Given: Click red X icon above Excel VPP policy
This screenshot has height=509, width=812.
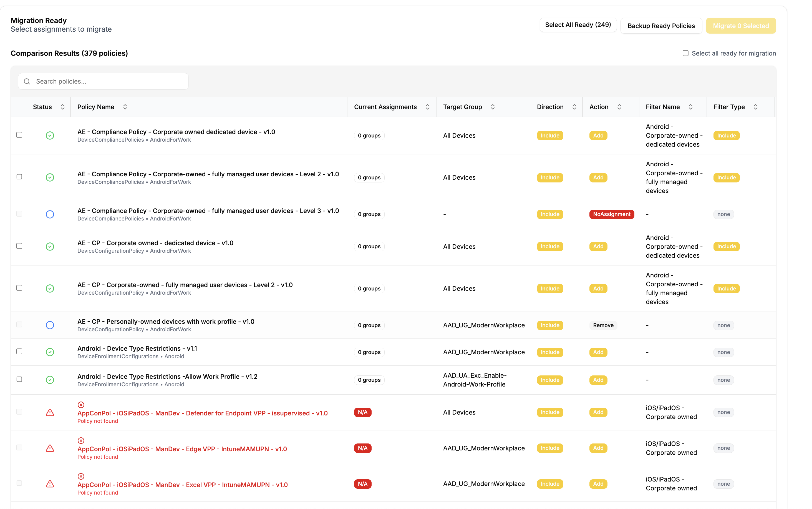Looking at the screenshot, I should (81, 476).
